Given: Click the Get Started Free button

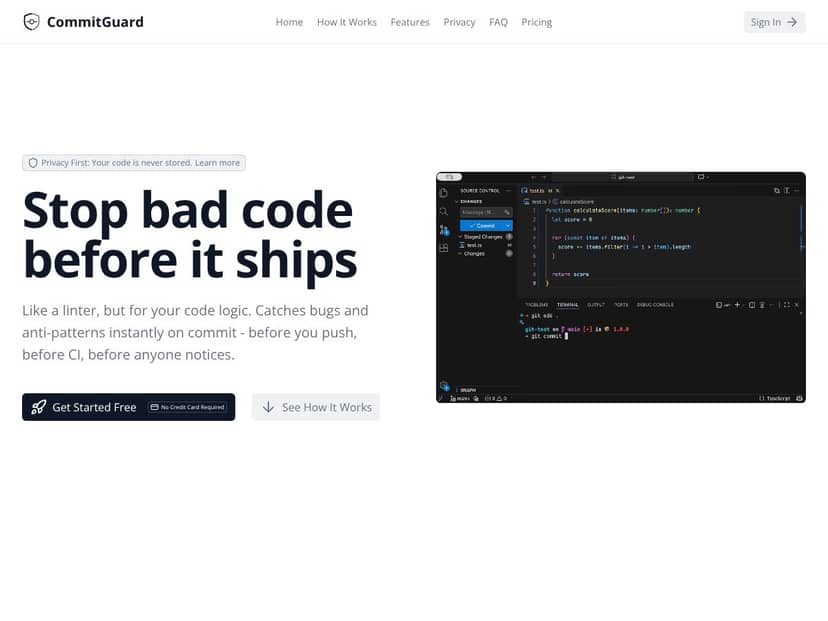Looking at the screenshot, I should (x=94, y=407).
